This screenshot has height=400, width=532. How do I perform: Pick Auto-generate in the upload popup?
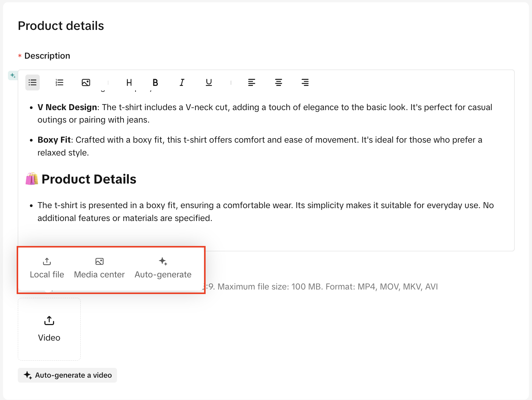pos(163,268)
